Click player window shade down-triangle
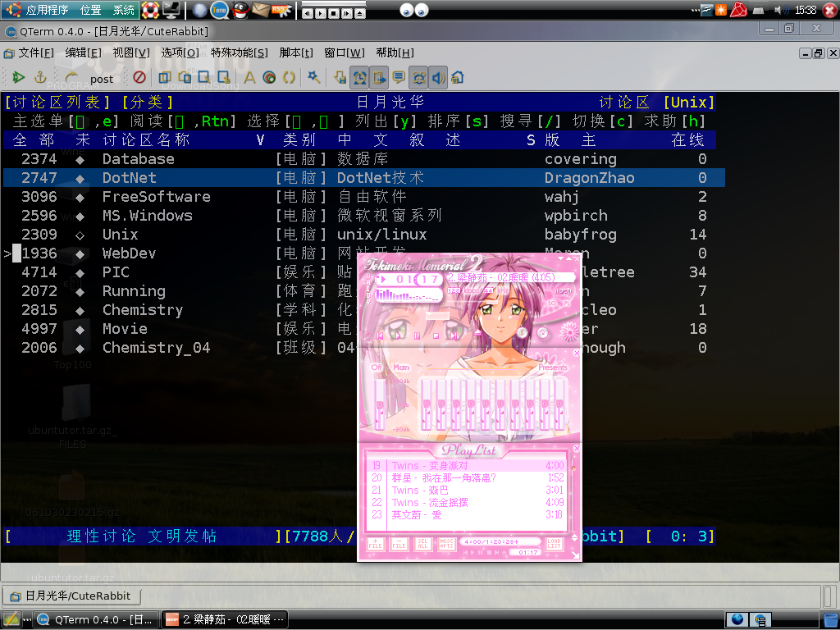 coord(561,258)
